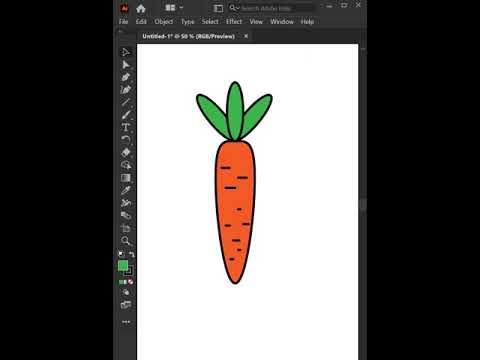Click the middle green carrot leaf

pyautogui.click(x=235, y=110)
